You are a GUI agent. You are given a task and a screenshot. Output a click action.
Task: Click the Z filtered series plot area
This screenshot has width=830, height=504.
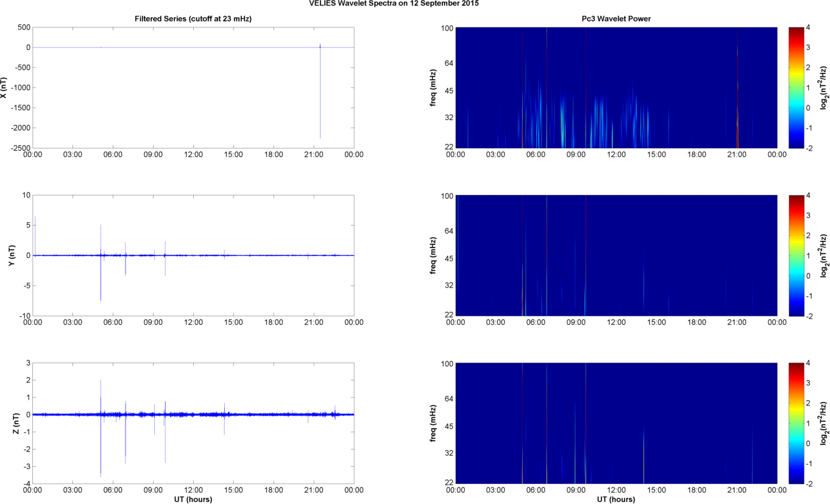[193, 423]
